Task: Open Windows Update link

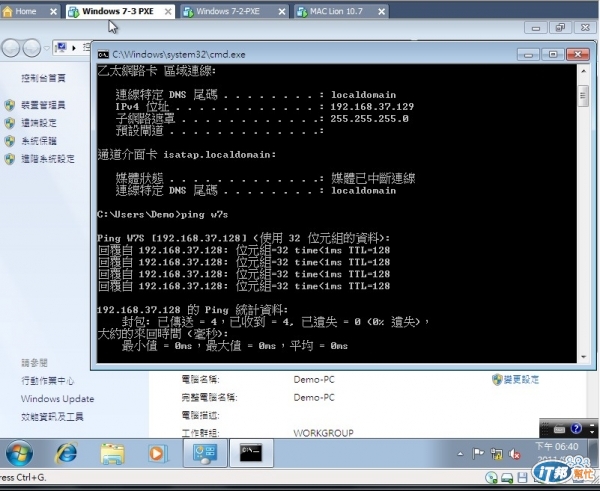Action: coord(57,399)
